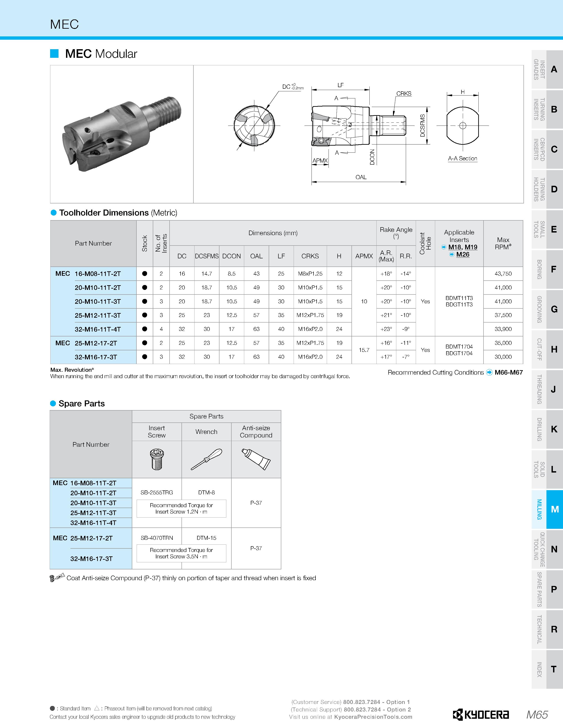
Task: Select the Customer Service phone number
Action: (362, 702)
